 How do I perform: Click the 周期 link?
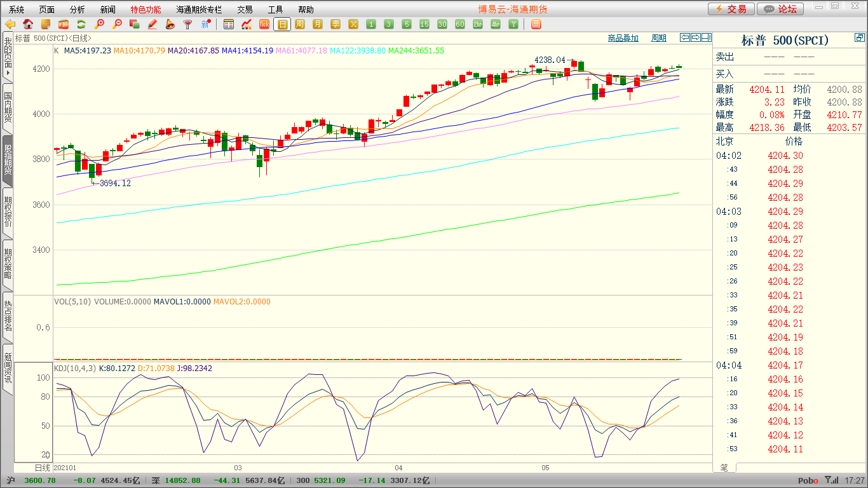pos(659,38)
